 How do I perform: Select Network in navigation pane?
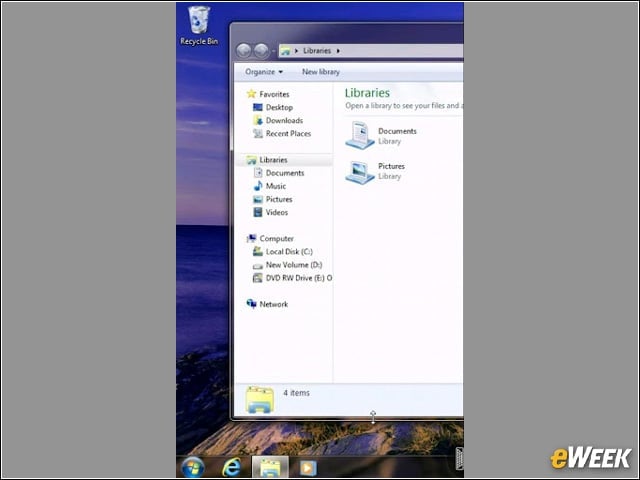(x=273, y=304)
